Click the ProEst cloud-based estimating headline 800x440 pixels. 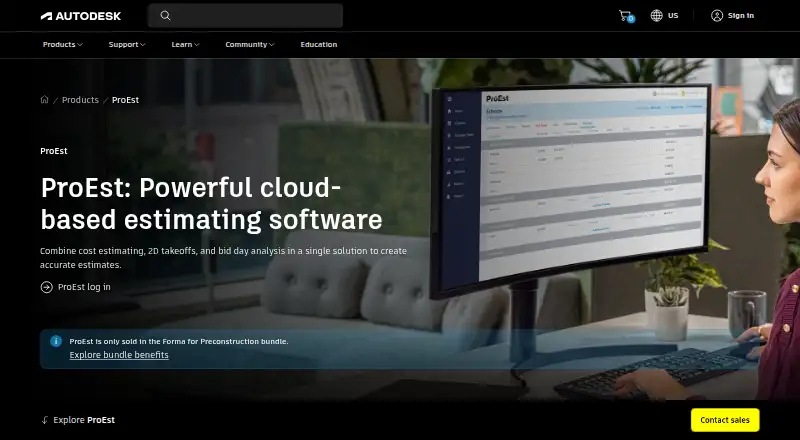(211, 204)
